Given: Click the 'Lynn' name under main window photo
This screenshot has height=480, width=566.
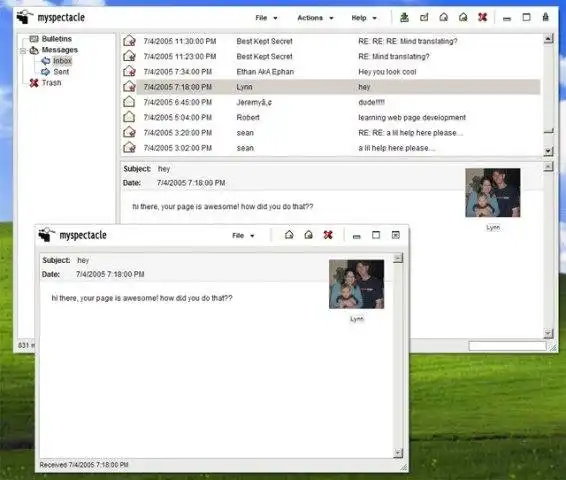Looking at the screenshot, I should click(x=493, y=228).
